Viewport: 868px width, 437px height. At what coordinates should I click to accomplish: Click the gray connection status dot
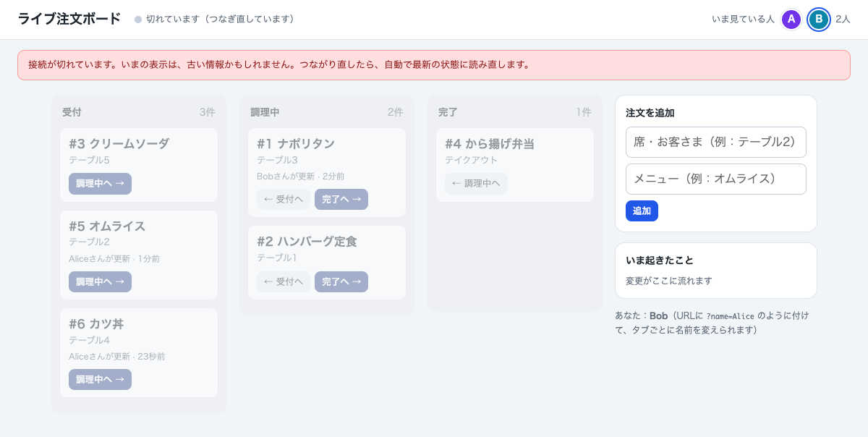[138, 20]
